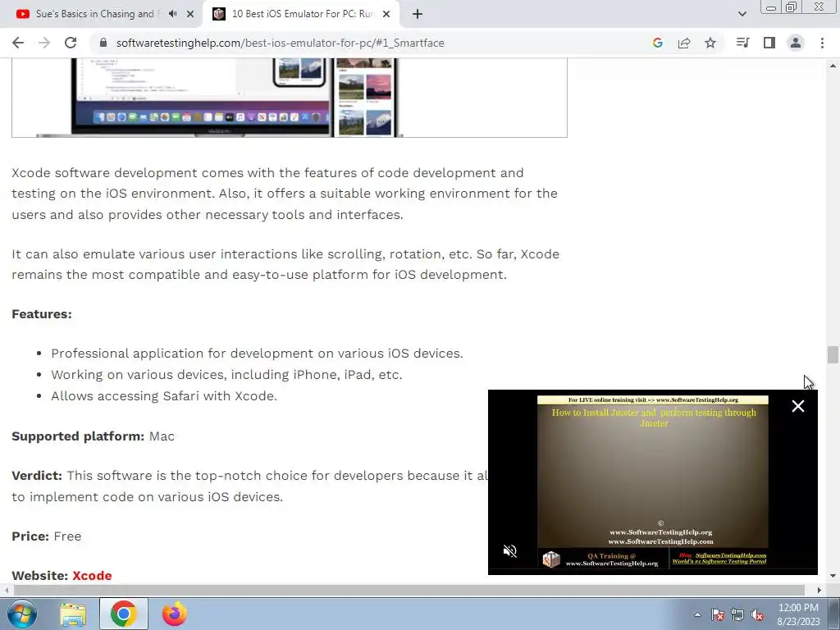Viewport: 840px width, 630px height.
Task: Click 'Working on various devices' bullet
Action: (x=226, y=374)
